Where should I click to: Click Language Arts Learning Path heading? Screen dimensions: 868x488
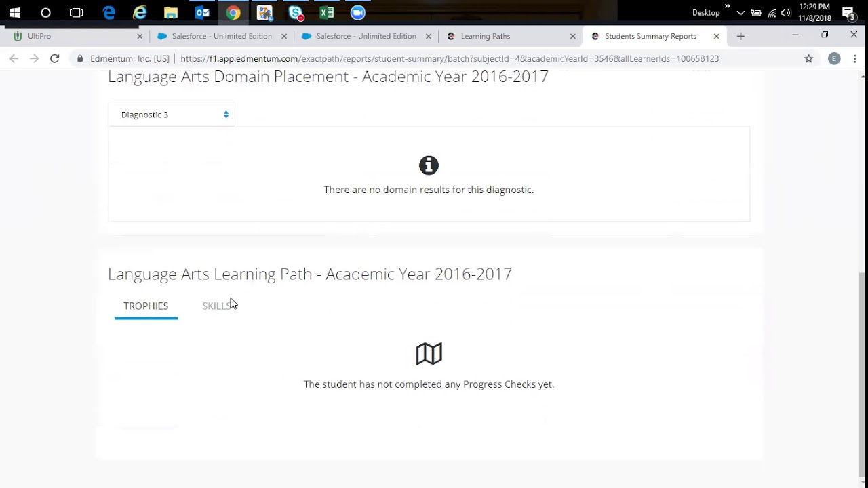(x=310, y=274)
